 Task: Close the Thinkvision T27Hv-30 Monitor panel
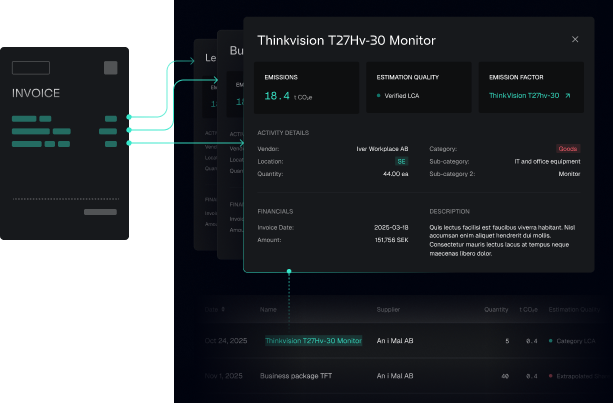coord(575,39)
